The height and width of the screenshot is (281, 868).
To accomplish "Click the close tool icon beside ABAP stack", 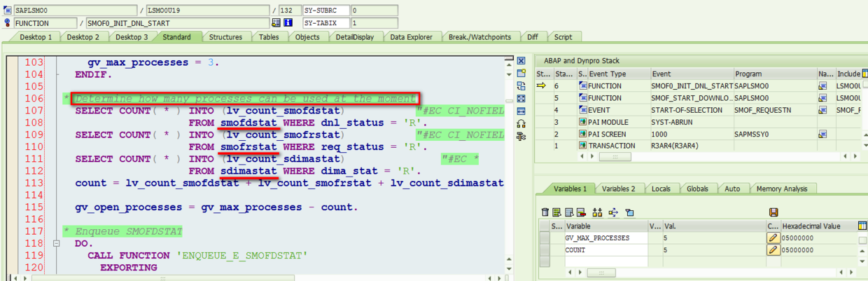I will [x=521, y=61].
